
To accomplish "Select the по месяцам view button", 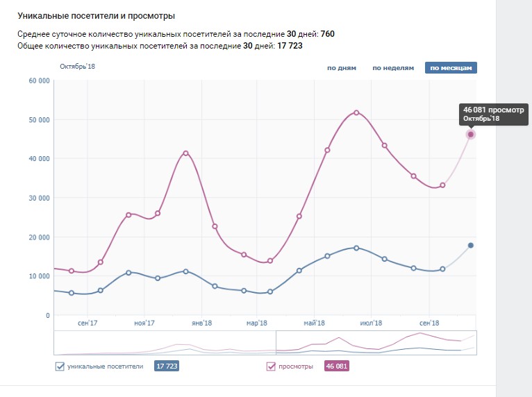I will click(451, 68).
